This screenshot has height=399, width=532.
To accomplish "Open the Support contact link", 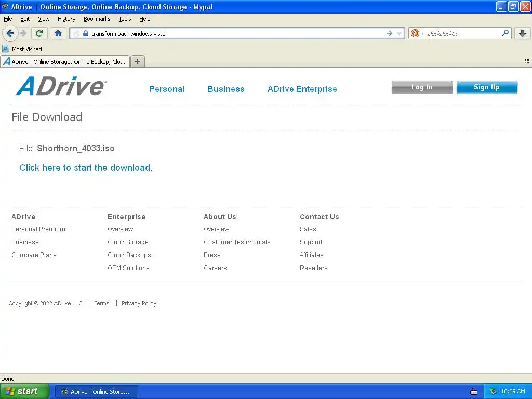I will (311, 242).
